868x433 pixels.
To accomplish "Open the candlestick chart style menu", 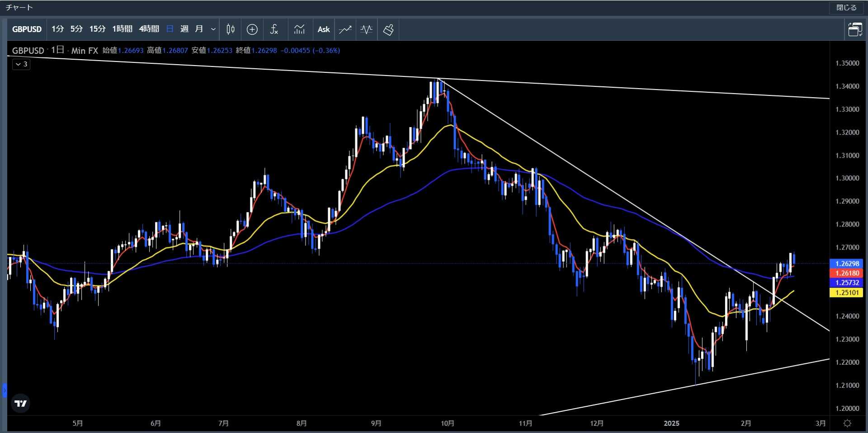I will [231, 29].
